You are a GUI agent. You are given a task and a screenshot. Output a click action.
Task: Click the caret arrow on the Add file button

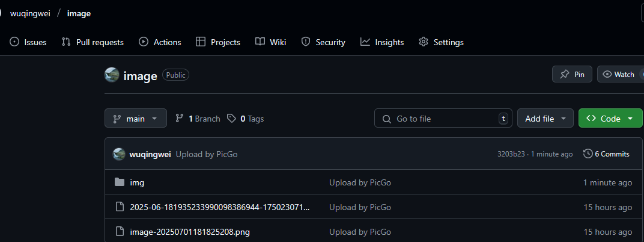[x=563, y=119]
